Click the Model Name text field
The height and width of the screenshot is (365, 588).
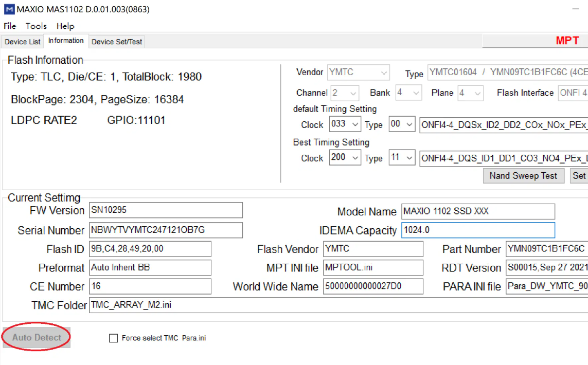pyautogui.click(x=478, y=211)
